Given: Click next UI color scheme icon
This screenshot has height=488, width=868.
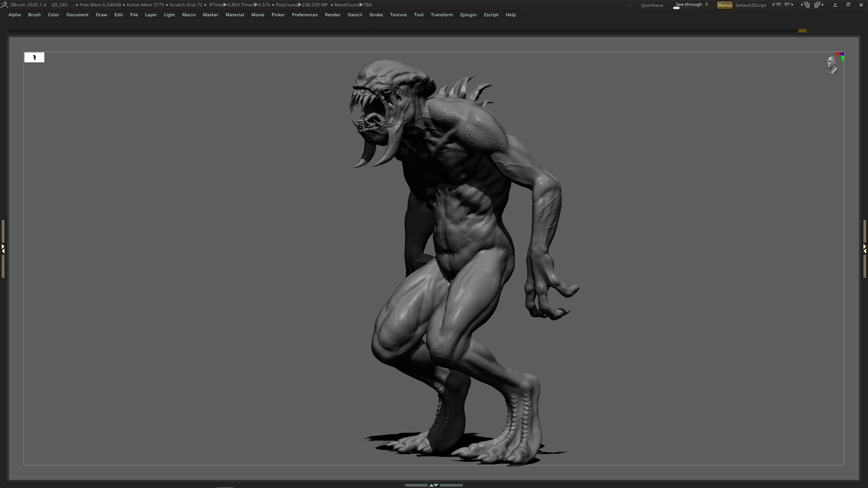Looking at the screenshot, I should coord(789,5).
